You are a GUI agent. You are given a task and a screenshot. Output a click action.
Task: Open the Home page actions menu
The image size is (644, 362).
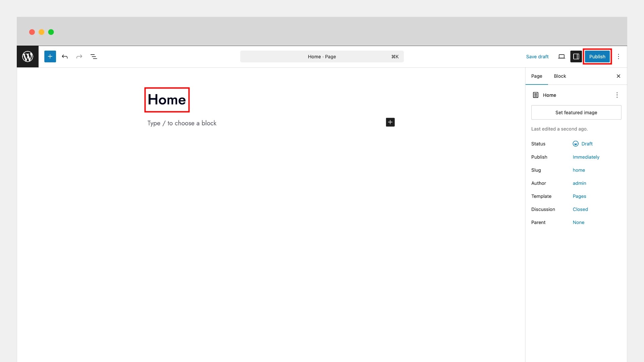(617, 95)
